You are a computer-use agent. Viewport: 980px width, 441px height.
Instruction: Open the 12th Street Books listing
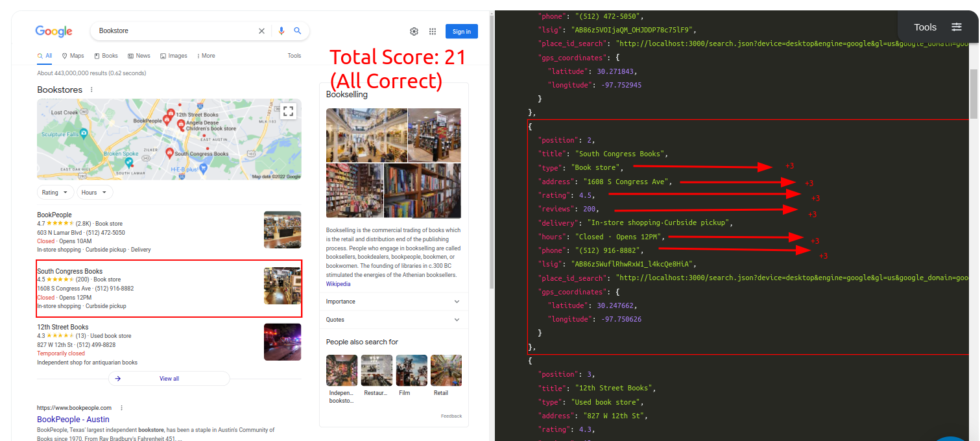click(x=63, y=327)
